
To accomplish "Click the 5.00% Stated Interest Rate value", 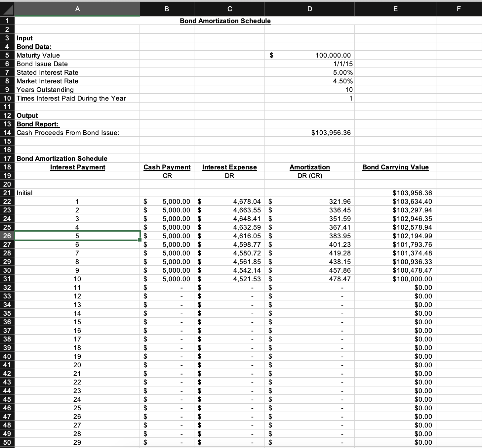I will coord(309,72).
